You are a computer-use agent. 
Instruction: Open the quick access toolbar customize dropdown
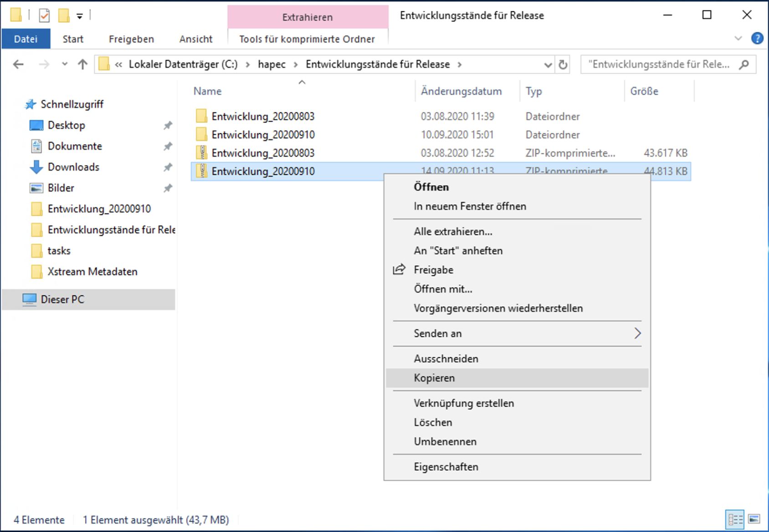point(80,16)
